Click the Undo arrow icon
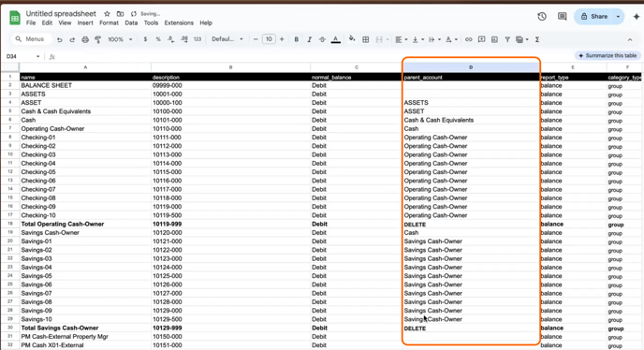The height and width of the screenshot is (350, 644). click(x=60, y=39)
